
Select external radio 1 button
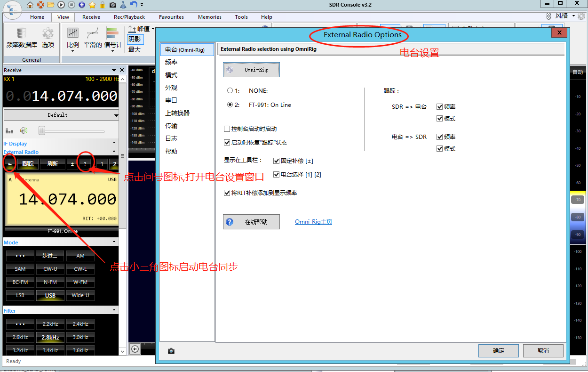coord(102,164)
